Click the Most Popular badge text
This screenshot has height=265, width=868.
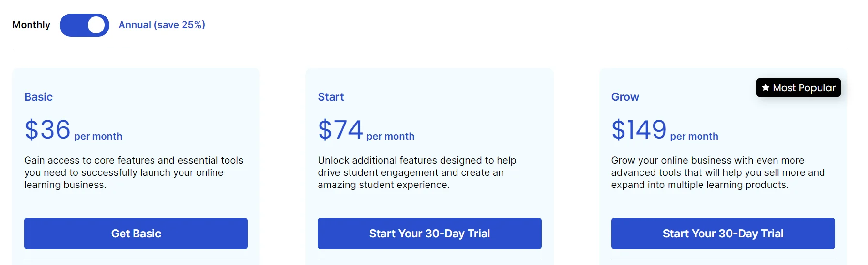tap(804, 88)
